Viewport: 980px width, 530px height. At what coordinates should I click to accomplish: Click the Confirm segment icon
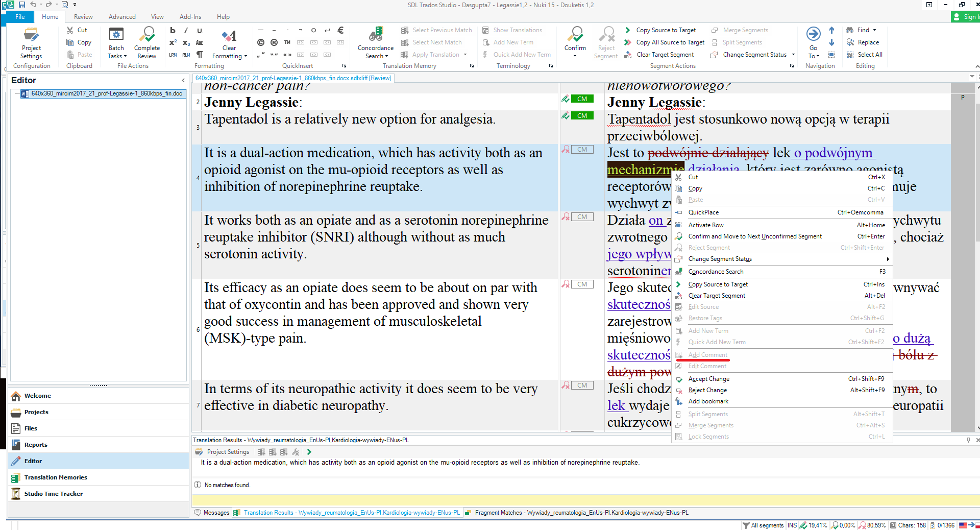(x=575, y=35)
